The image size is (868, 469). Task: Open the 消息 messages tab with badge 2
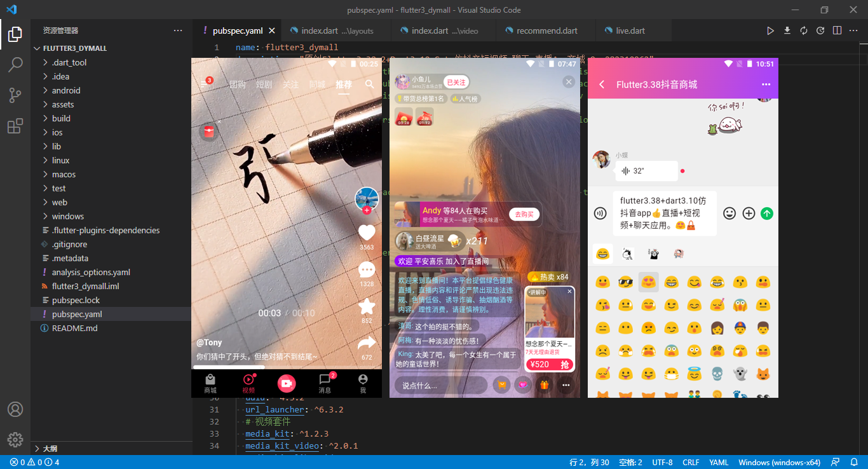[325, 383]
